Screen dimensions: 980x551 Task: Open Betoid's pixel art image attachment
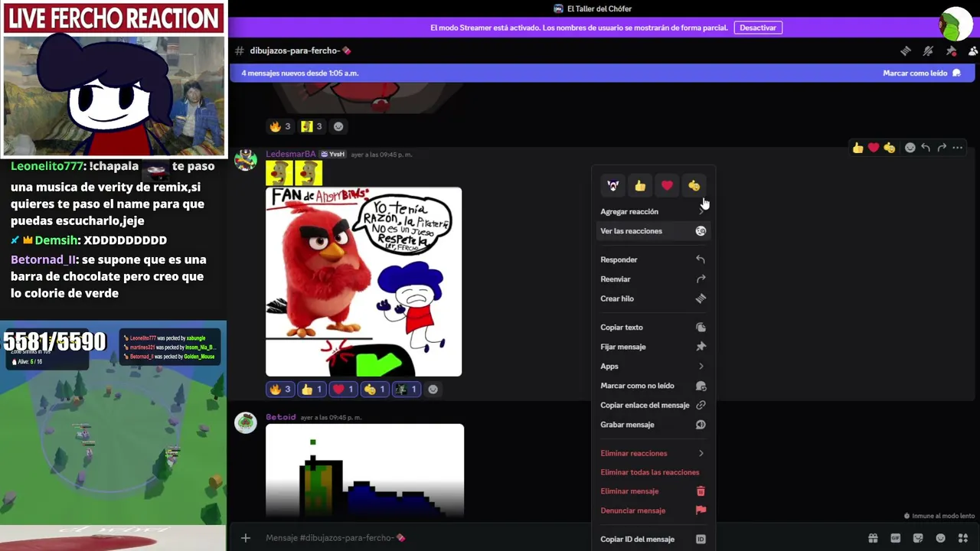click(364, 470)
